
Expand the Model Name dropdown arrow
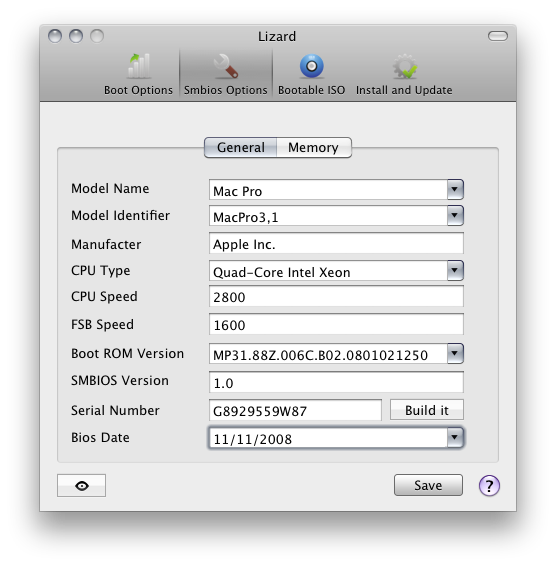pyautogui.click(x=455, y=189)
